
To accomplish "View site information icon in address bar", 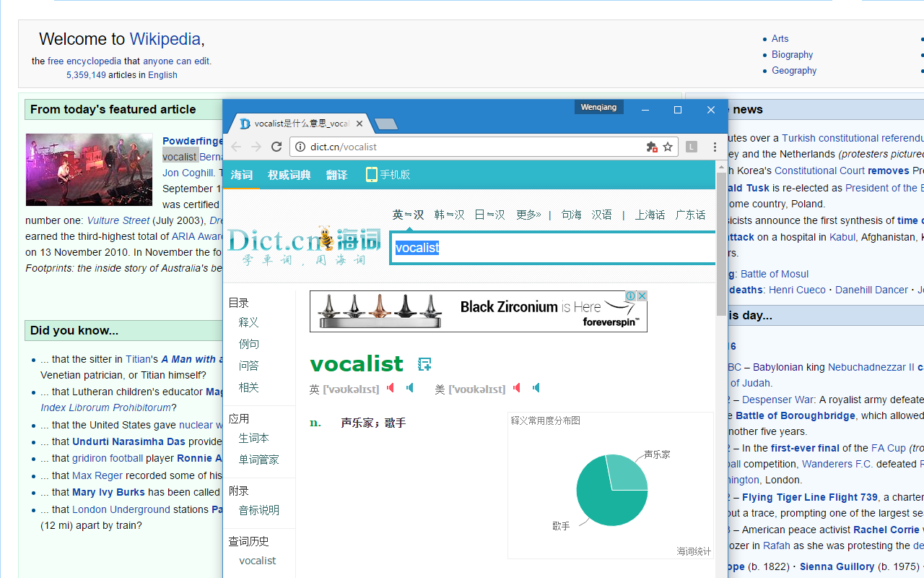I will [x=301, y=147].
